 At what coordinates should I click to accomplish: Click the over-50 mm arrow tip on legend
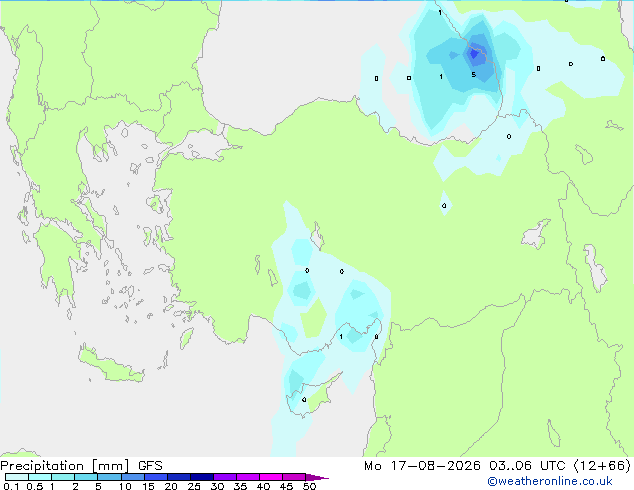coord(317,477)
